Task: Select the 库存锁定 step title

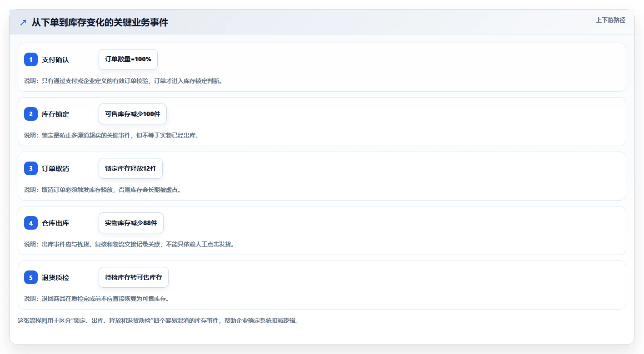Action: (x=55, y=114)
